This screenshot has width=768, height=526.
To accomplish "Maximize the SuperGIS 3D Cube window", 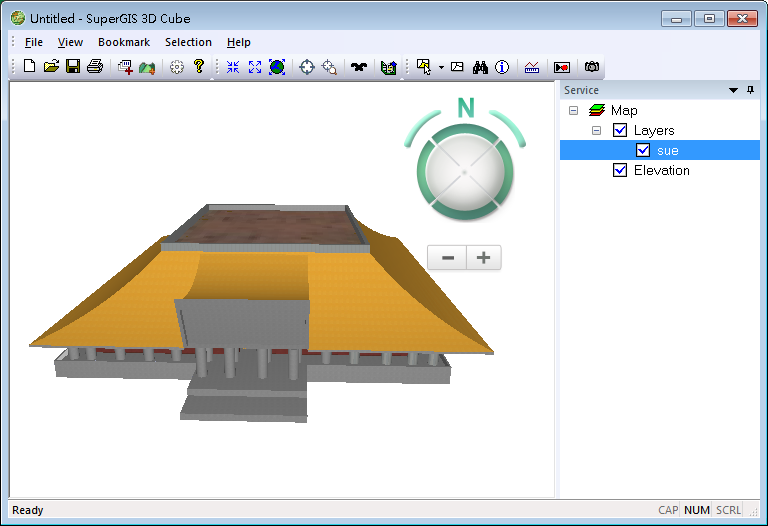I will pyautogui.click(x=709, y=19).
